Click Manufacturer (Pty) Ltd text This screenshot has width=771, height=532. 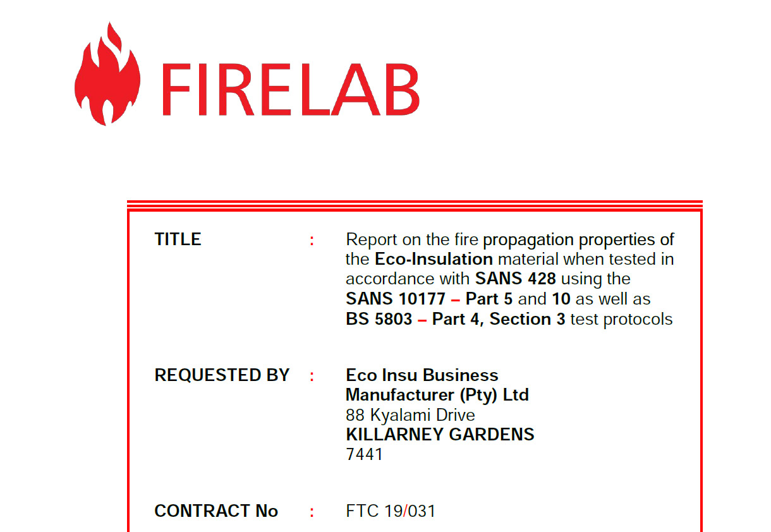pos(437,396)
